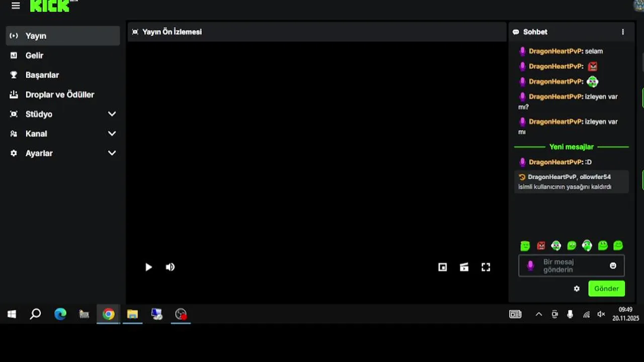Expand the Ayarlar menu chevron
Screen dimensions: 644x362
pyautogui.click(x=112, y=153)
